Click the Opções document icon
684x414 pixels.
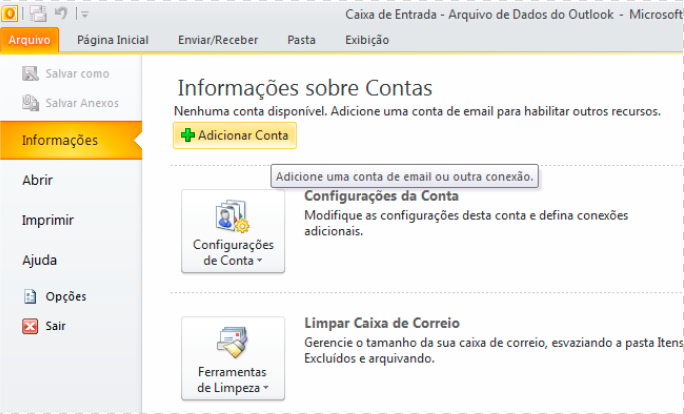tap(30, 297)
